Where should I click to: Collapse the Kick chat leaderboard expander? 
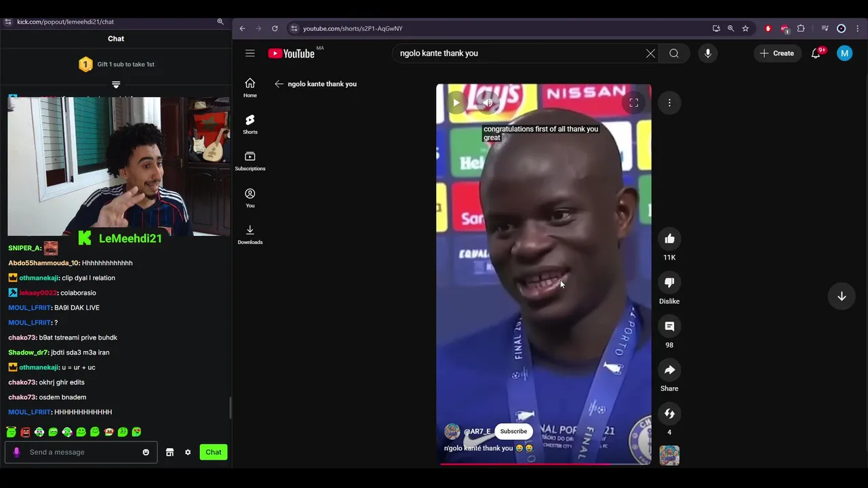tap(116, 85)
